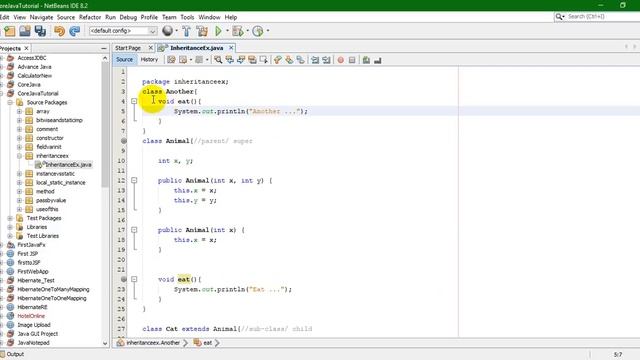Click the Last Edit icon in the editor toolbar

(171, 60)
